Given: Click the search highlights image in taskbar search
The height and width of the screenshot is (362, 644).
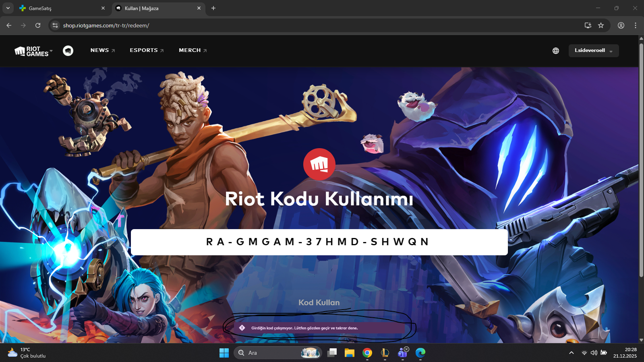Looking at the screenshot, I should tap(311, 353).
